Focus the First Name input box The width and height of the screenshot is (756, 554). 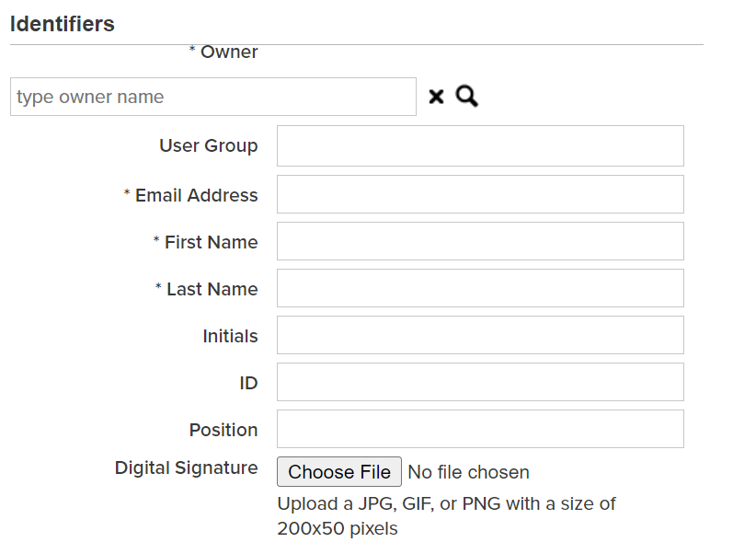coord(480,241)
